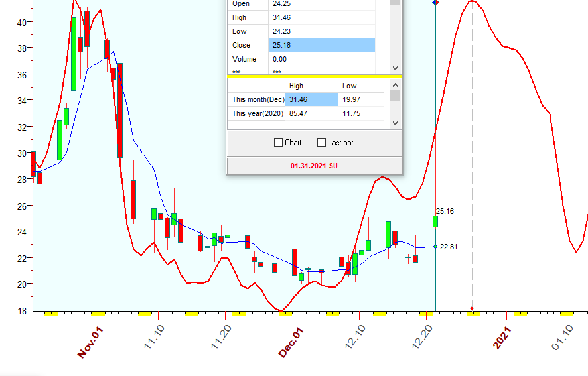Click the up arrow of the High/Low table scrollbar
588x376 pixels.
coord(395,85)
